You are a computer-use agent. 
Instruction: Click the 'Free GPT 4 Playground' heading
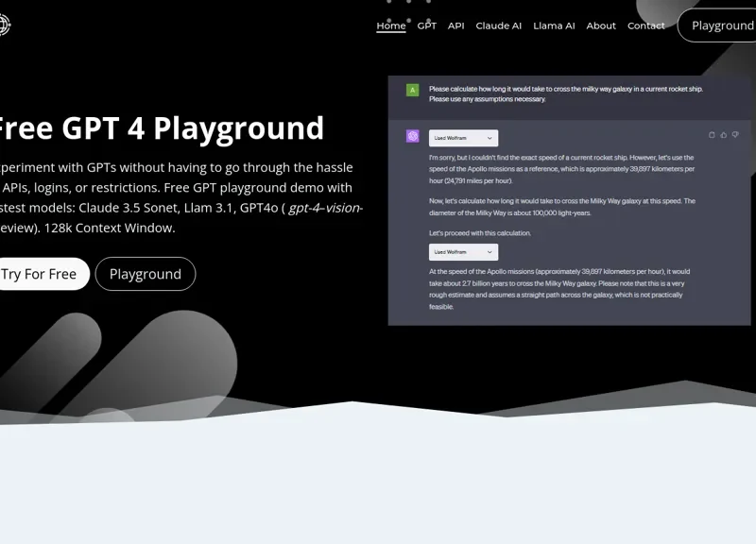[x=160, y=128]
